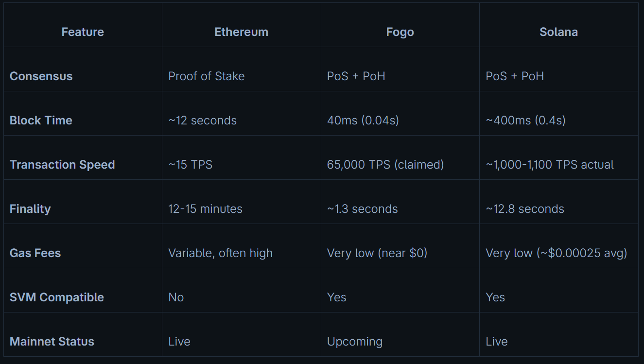This screenshot has height=364, width=644.
Task: Select the 40ms (0.04s) cell
Action: (363, 121)
